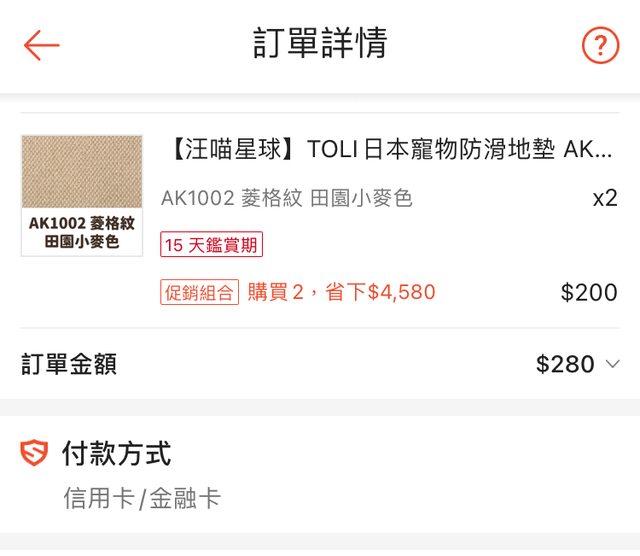Click the $200 item price

tap(589, 293)
